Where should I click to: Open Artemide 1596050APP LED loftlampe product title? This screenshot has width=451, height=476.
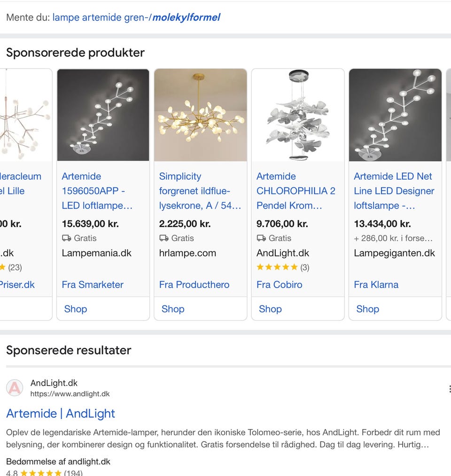pyautogui.click(x=97, y=191)
